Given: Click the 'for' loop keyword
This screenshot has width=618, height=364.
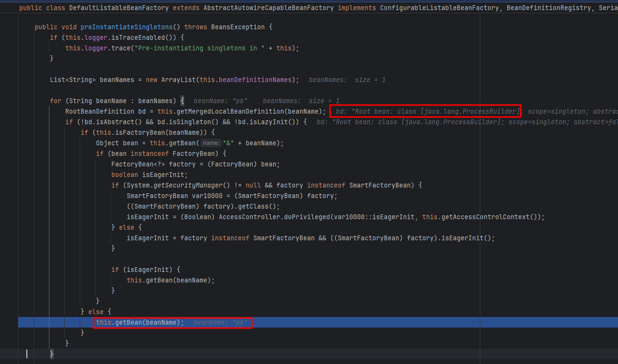Looking at the screenshot, I should click(x=56, y=101).
